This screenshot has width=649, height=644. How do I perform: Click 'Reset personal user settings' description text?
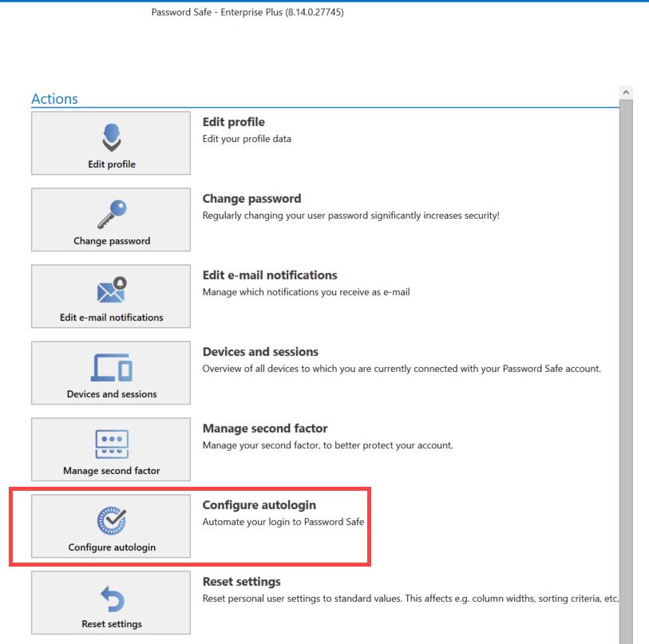click(x=410, y=599)
